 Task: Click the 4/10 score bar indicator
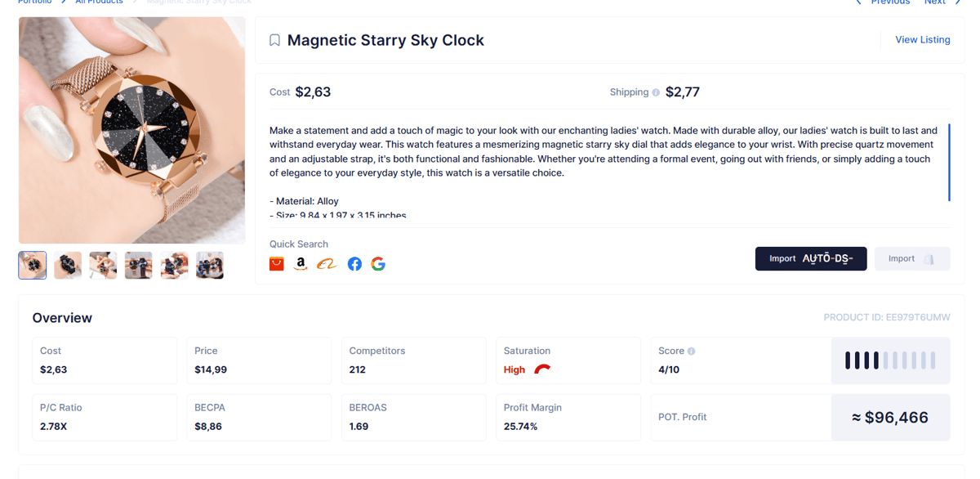pyautogui.click(x=890, y=360)
